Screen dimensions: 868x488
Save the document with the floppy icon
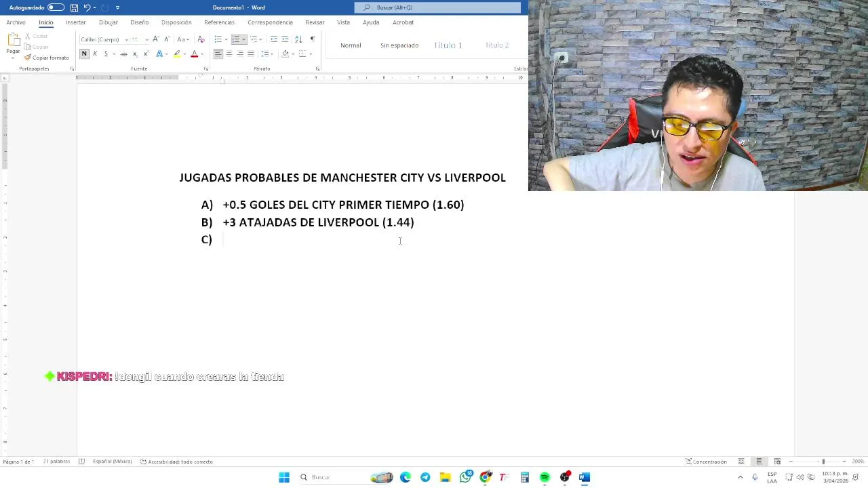pos(74,7)
